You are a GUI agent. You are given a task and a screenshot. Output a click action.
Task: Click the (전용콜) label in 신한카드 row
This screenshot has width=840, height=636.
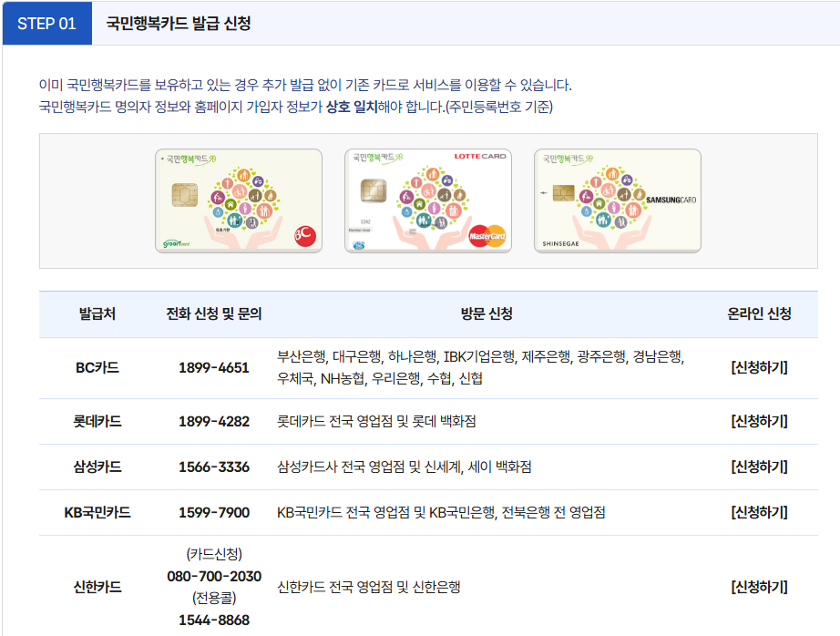214,598
